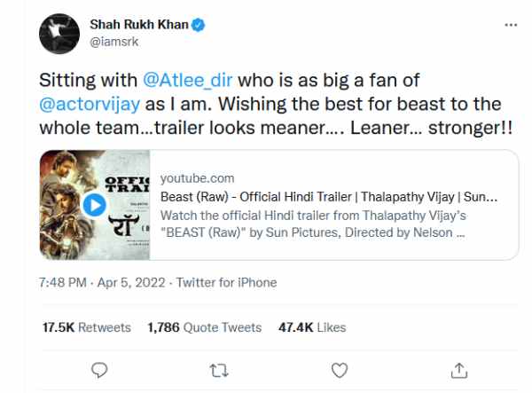Open Shah Rukh Khan's profile picture
Viewport: 532px width, 393px height.
click(x=59, y=33)
